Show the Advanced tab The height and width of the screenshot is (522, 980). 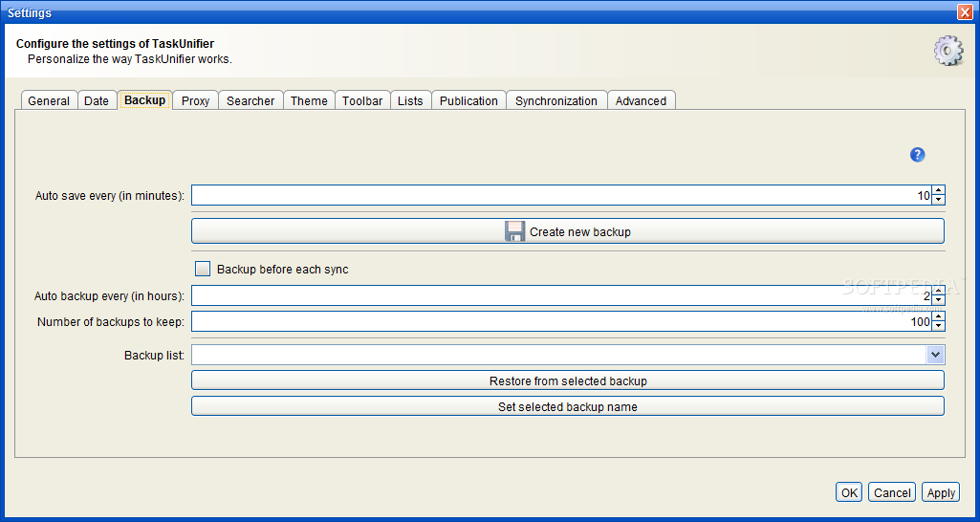[642, 100]
